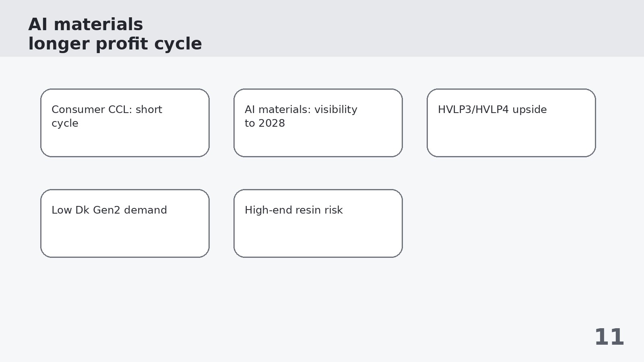Open the High-end resin risk card
644x362 pixels.
pyautogui.click(x=318, y=223)
